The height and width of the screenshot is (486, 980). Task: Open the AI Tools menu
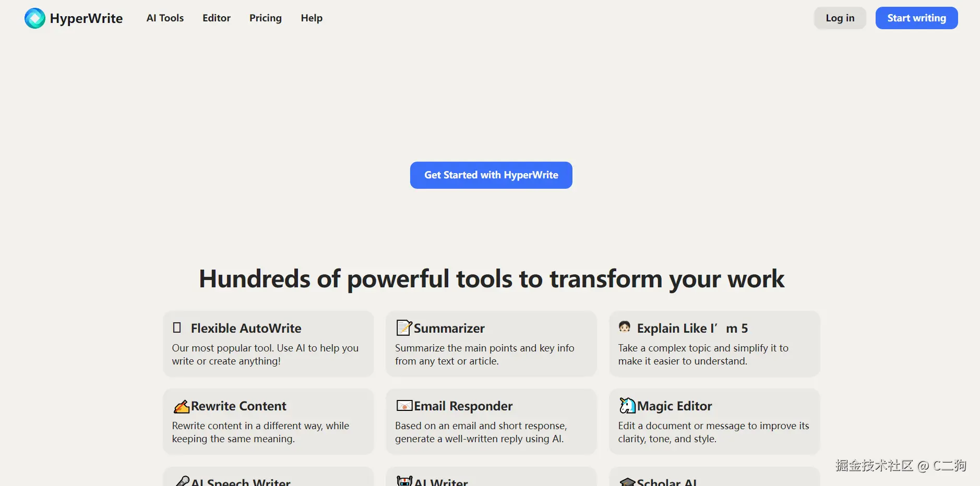(x=165, y=18)
